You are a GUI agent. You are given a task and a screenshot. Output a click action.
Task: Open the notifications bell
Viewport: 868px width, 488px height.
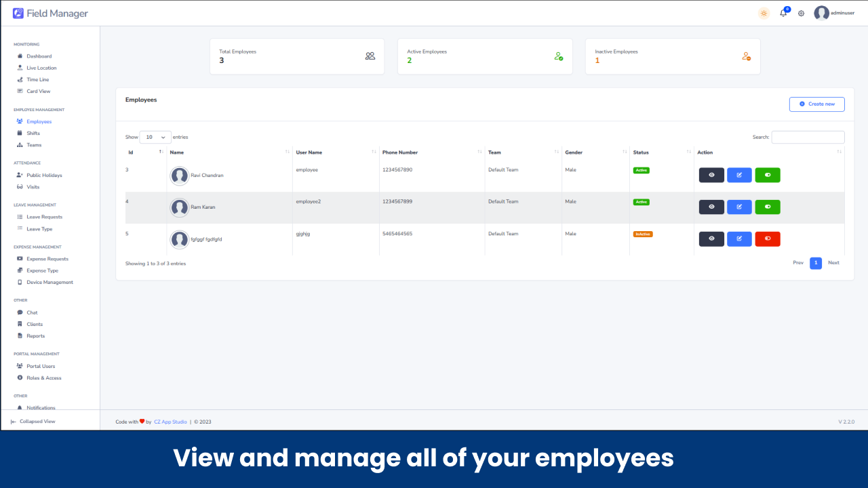click(x=783, y=13)
